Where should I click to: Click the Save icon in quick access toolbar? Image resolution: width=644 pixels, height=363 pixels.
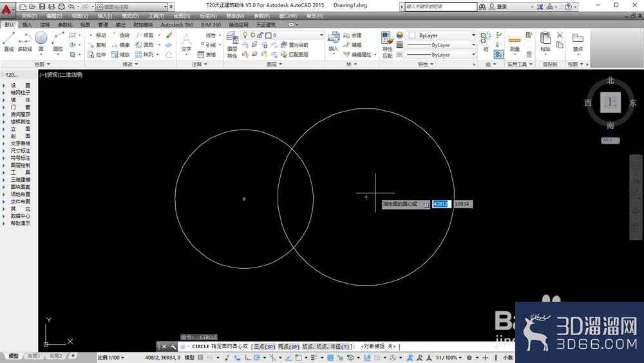click(x=43, y=6)
